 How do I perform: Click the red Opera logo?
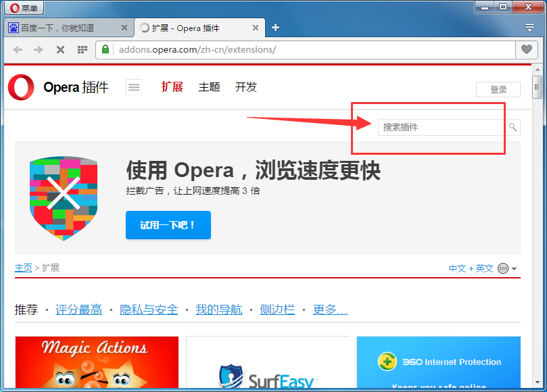click(21, 87)
